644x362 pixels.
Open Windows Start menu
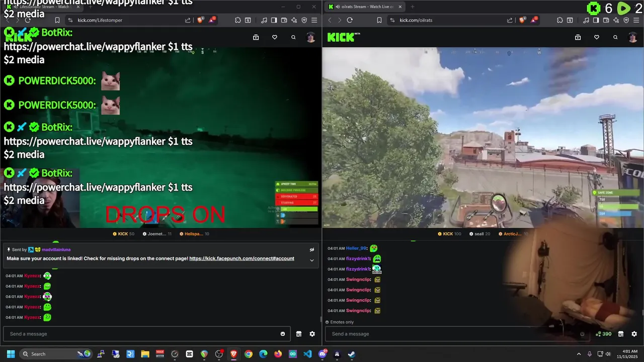pyautogui.click(x=11, y=354)
